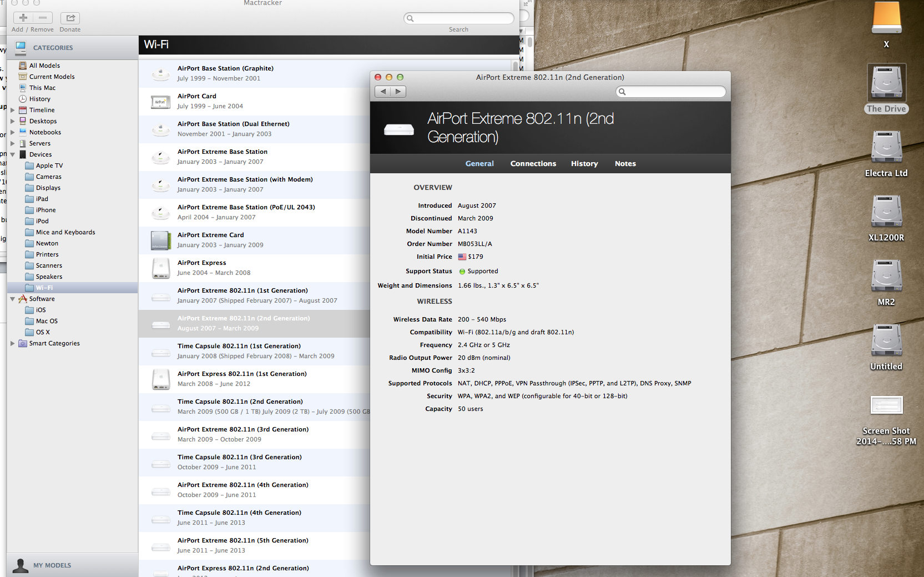This screenshot has width=924, height=577.
Task: Switch to the General tab
Action: pos(479,164)
